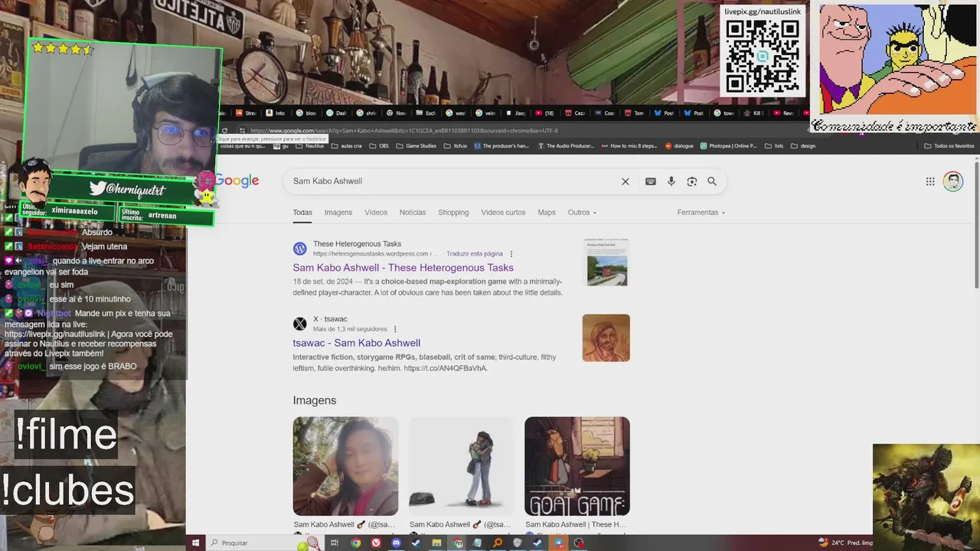Image resolution: width=980 pixels, height=551 pixels.
Task: Open 'The Audio Producer...' bookmark
Action: click(x=566, y=146)
